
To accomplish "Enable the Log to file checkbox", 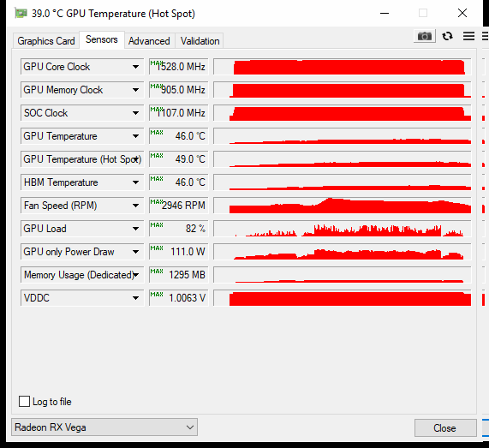I will [x=24, y=401].
